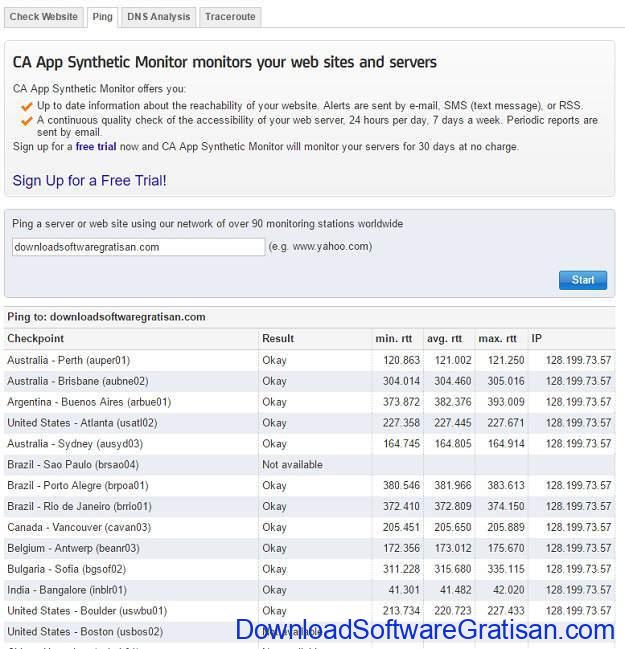Click min rtt value 41.301
Screen dimensions: 625x649
click(x=404, y=590)
